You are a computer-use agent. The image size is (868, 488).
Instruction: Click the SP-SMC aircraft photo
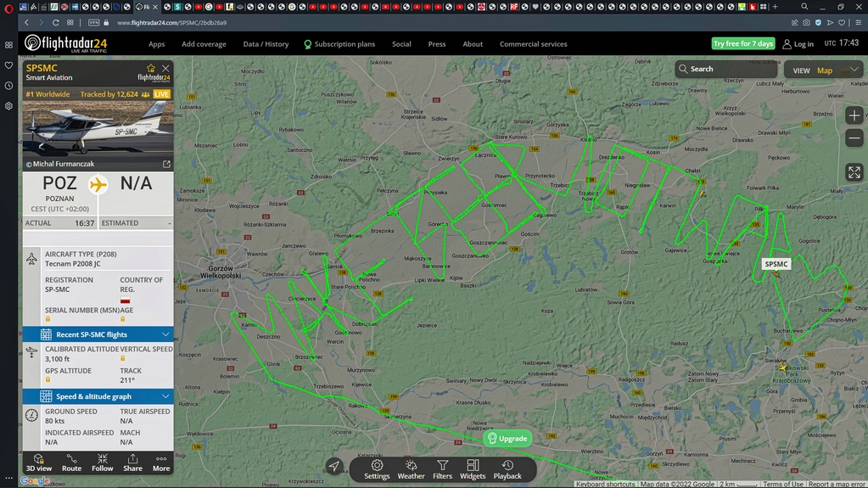(x=98, y=128)
